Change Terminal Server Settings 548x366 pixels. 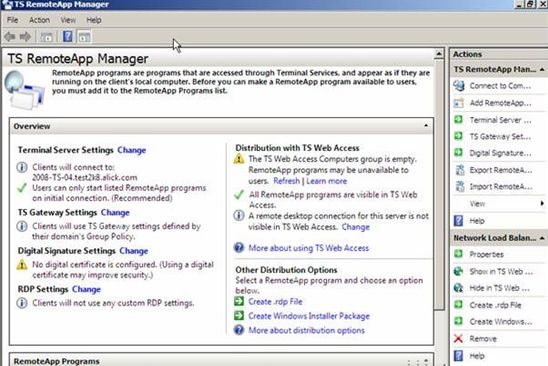click(131, 150)
